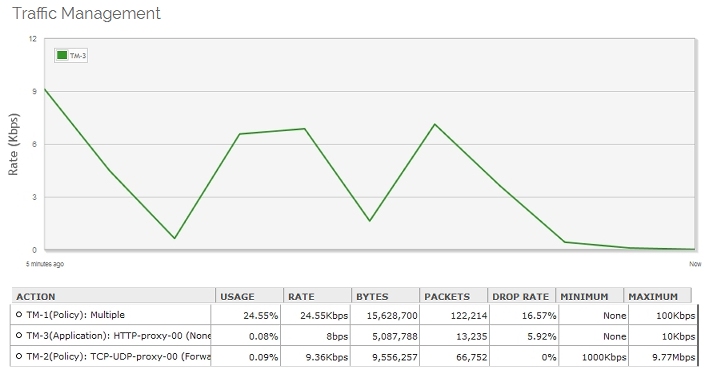Screen dimensions: 717x382
Task: Click the 100Kbps maximum cell
Action: tap(663, 316)
